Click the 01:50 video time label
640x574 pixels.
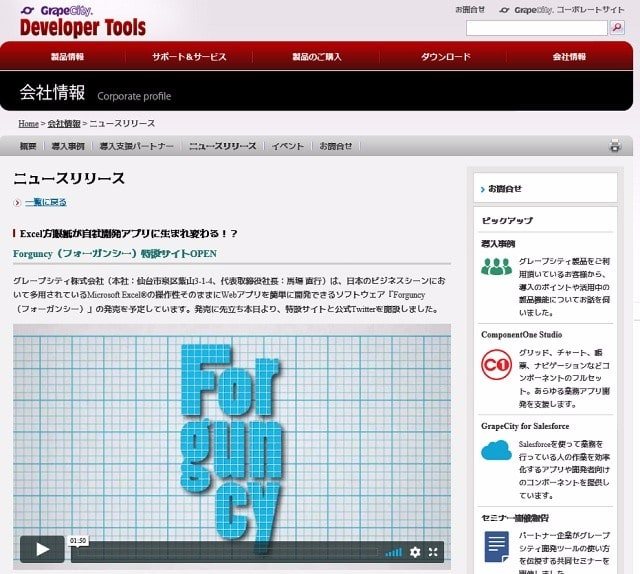click(x=78, y=541)
